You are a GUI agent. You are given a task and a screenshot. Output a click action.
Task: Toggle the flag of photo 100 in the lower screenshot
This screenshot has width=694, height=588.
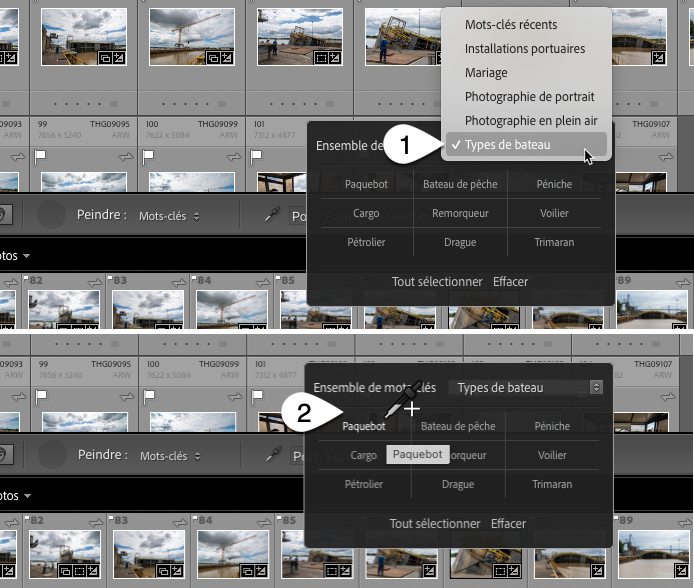pyautogui.click(x=149, y=396)
